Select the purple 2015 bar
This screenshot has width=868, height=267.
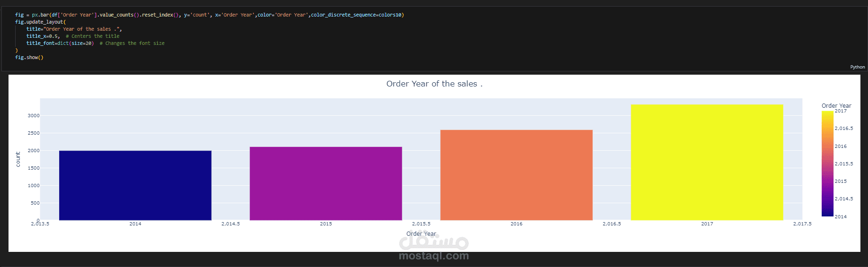tap(326, 183)
